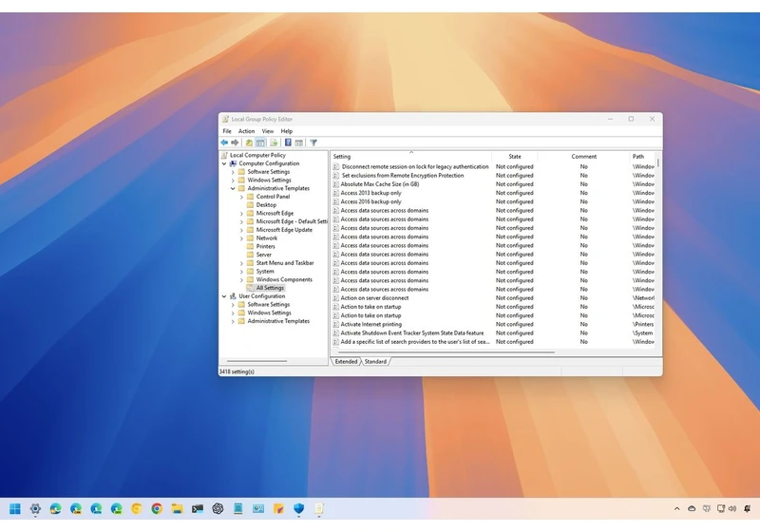Click the gray Forward arrow in toolbar
This screenshot has height=532, width=760.
pyautogui.click(x=235, y=142)
